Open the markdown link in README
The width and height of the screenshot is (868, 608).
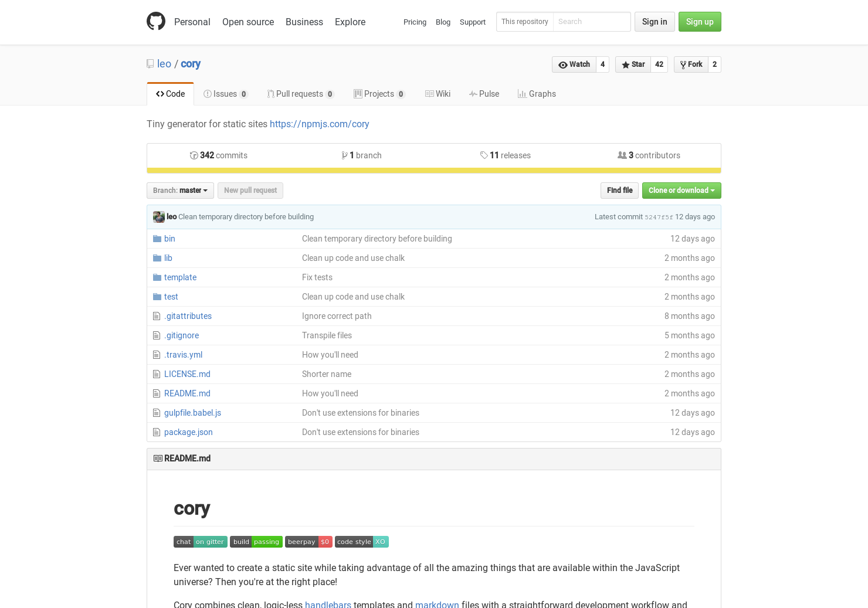tap(437, 604)
